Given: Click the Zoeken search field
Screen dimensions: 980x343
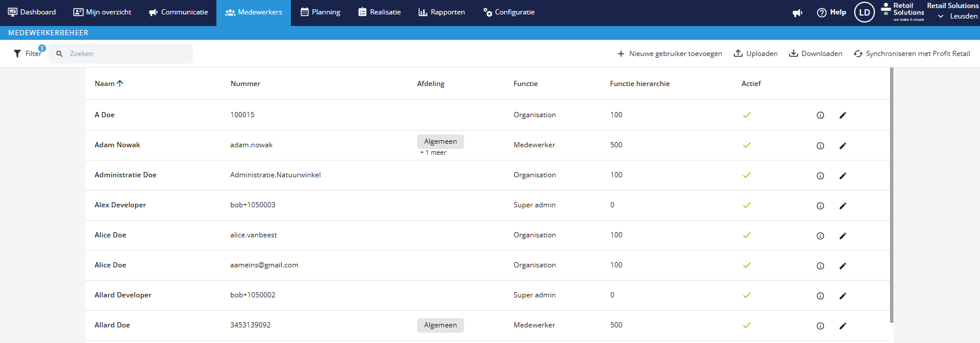Looking at the screenshot, I should pyautogui.click(x=121, y=54).
